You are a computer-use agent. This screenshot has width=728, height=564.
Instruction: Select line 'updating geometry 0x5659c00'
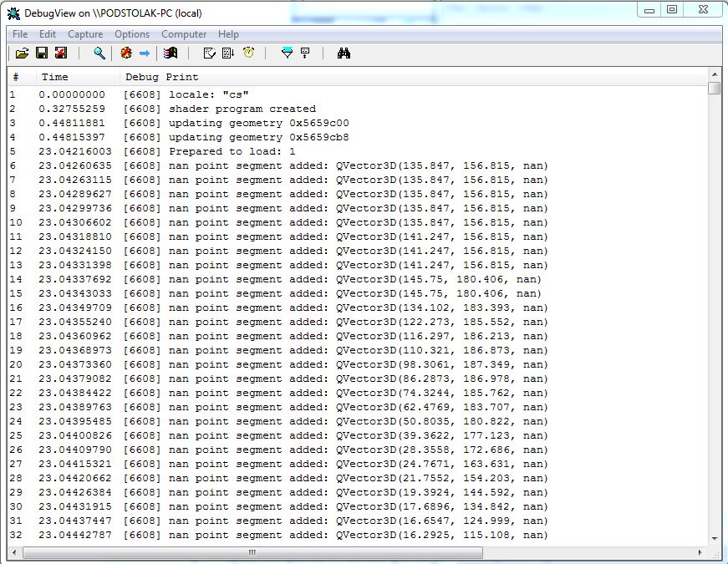point(358,123)
